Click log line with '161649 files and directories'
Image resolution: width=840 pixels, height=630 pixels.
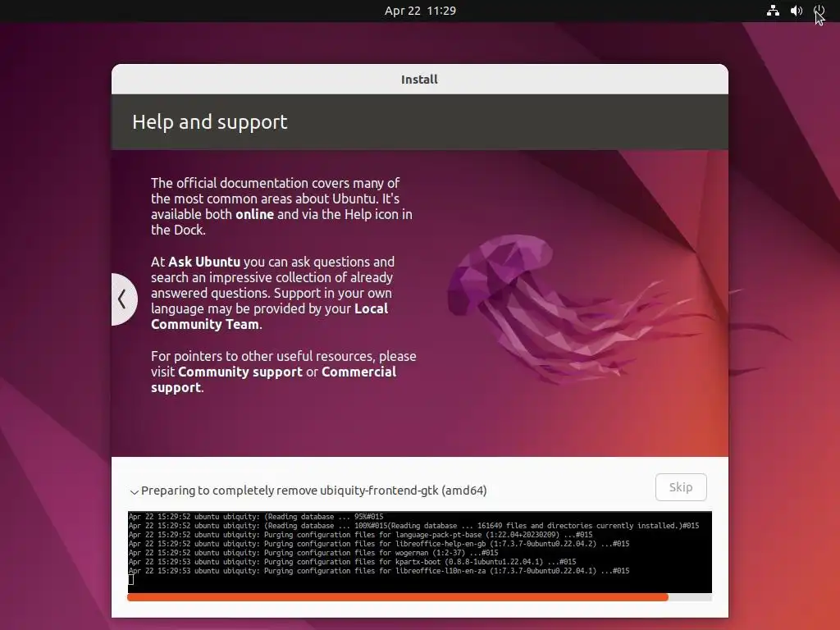(x=413, y=526)
